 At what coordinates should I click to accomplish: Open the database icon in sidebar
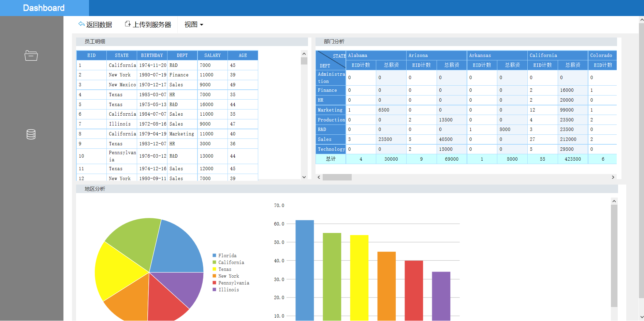[x=31, y=134]
